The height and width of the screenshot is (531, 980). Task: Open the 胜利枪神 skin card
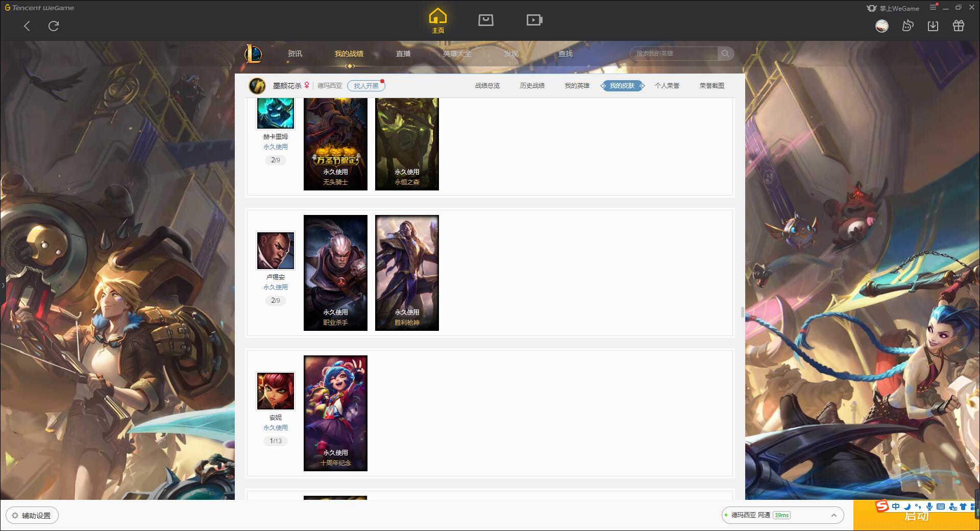[407, 273]
